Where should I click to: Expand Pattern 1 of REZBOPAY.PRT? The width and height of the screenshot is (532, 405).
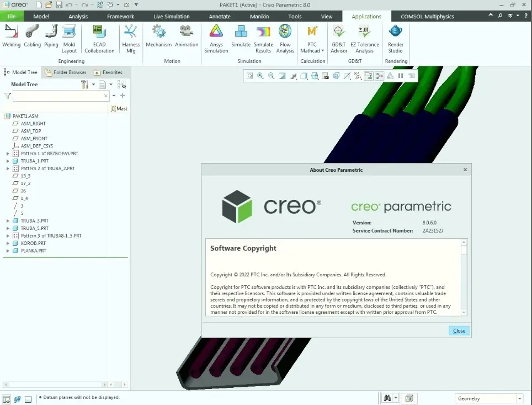coord(8,154)
